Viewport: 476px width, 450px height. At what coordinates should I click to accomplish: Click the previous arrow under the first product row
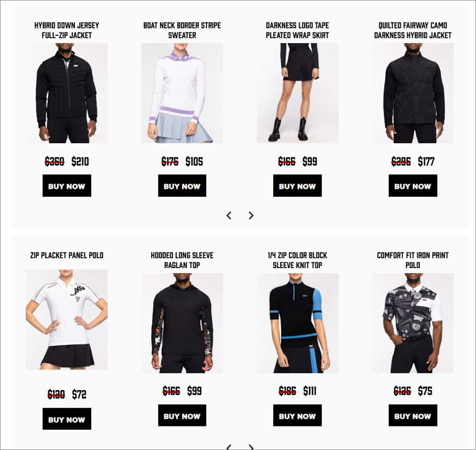pos(229,215)
